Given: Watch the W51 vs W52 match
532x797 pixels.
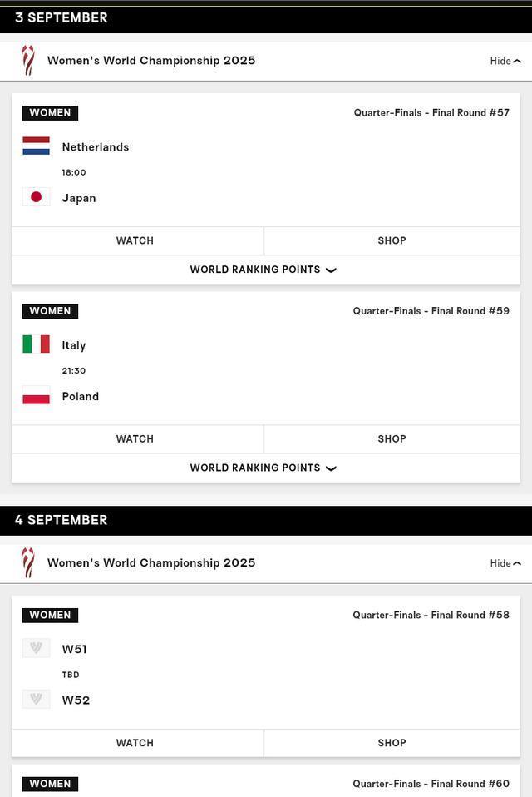Looking at the screenshot, I should [135, 743].
